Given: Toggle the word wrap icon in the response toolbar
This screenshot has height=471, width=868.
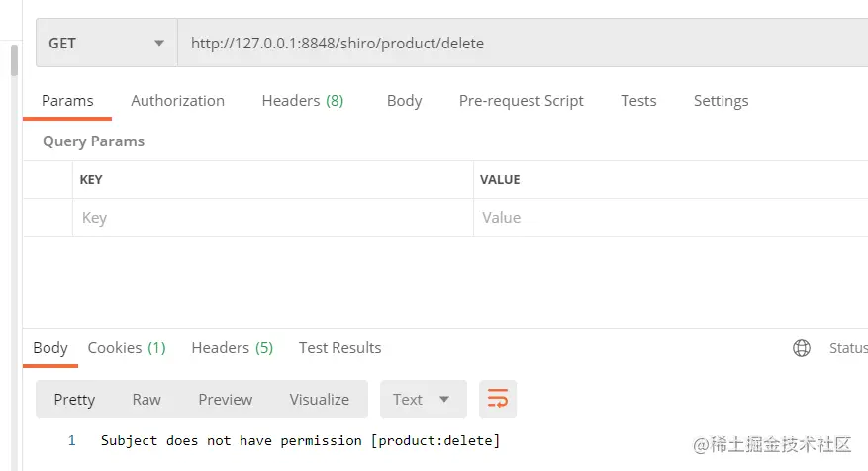Looking at the screenshot, I should pyautogui.click(x=498, y=399).
